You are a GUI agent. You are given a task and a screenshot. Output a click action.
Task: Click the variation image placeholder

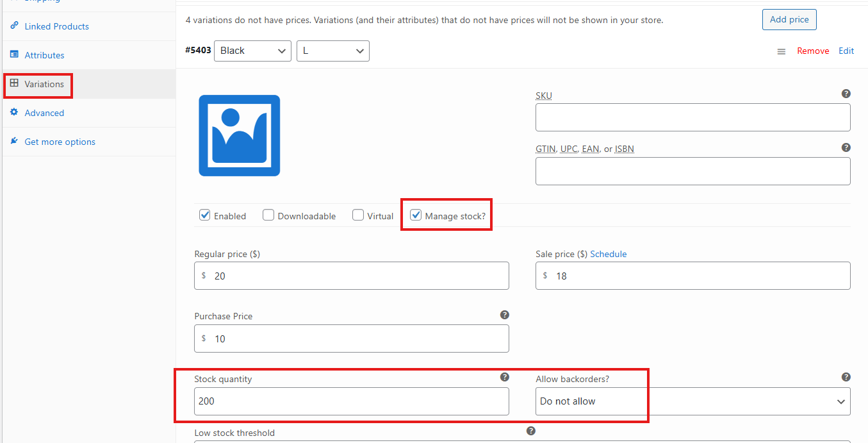240,135
